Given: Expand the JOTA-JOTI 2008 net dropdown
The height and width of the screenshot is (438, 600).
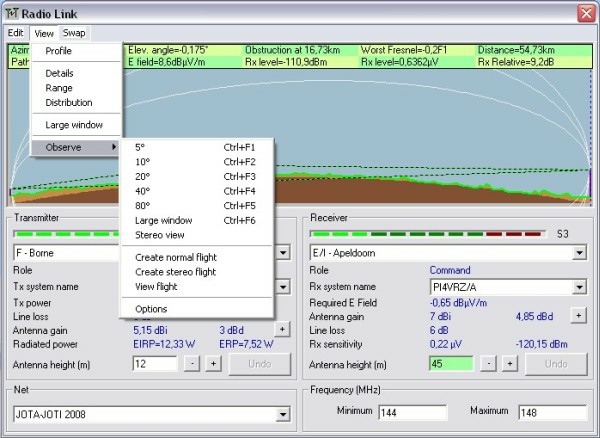Looking at the screenshot, I should [x=283, y=413].
